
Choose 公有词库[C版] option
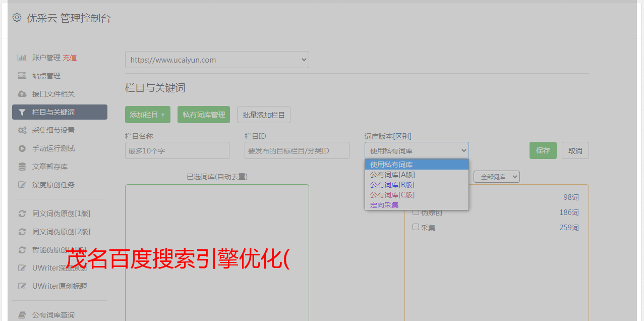pyautogui.click(x=417, y=195)
